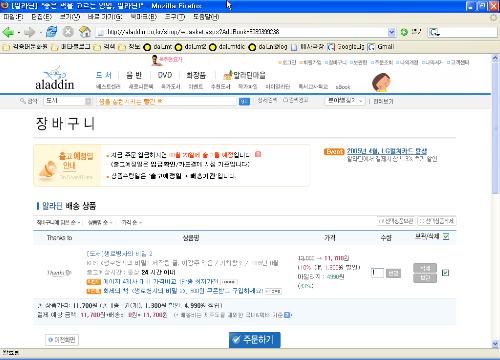Click the orange Event badge

[334, 152]
